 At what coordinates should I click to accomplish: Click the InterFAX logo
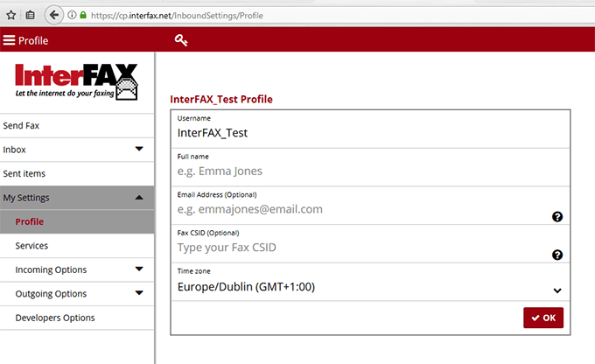(x=76, y=81)
